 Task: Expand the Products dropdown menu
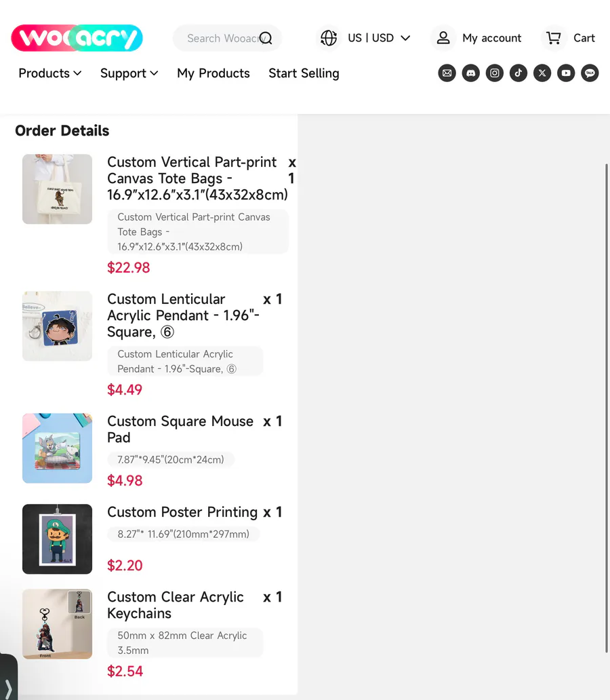[x=50, y=73]
